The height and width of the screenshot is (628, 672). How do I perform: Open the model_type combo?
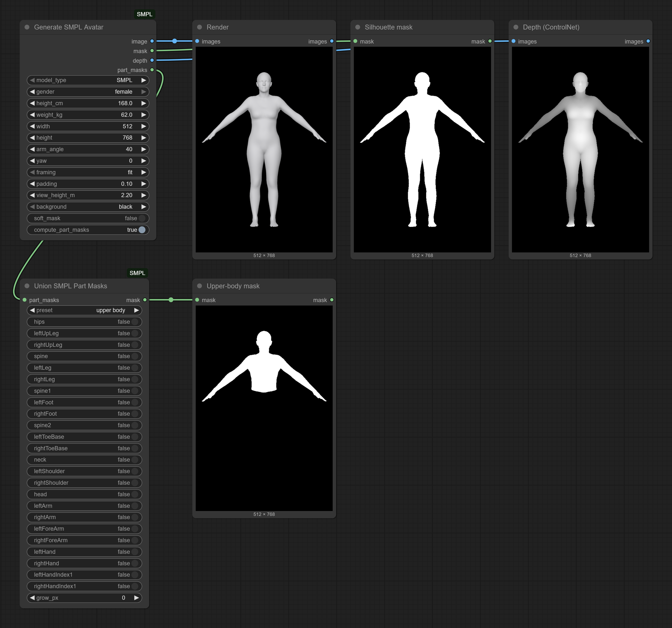(88, 80)
